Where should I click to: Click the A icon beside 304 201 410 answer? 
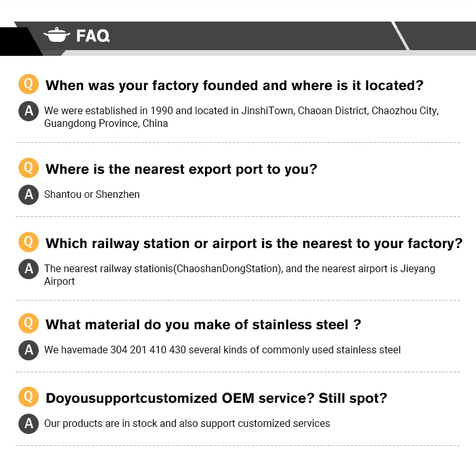point(28,350)
